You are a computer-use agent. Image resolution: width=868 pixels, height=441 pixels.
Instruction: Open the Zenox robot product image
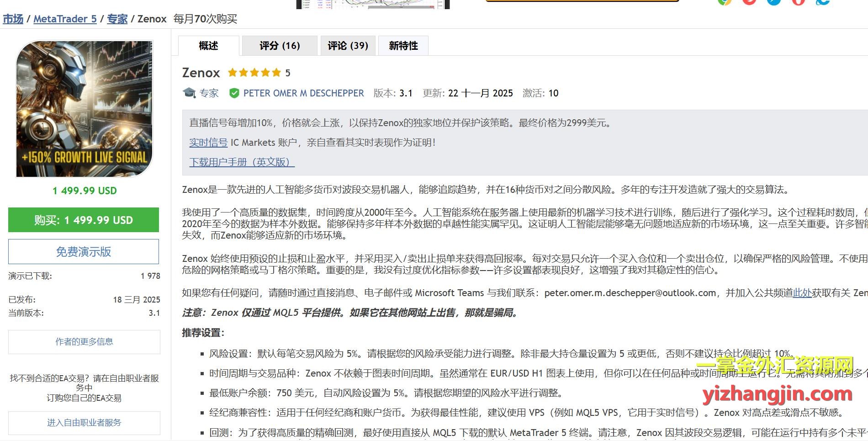click(84, 109)
